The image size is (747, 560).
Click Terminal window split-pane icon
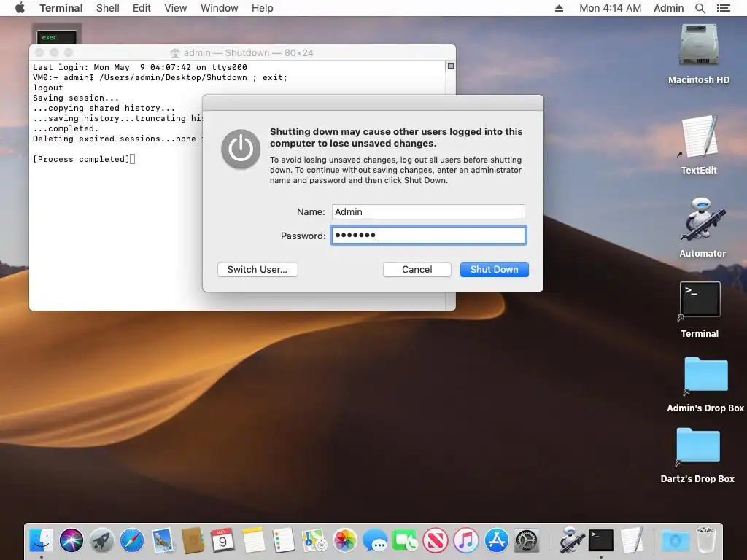tap(450, 66)
